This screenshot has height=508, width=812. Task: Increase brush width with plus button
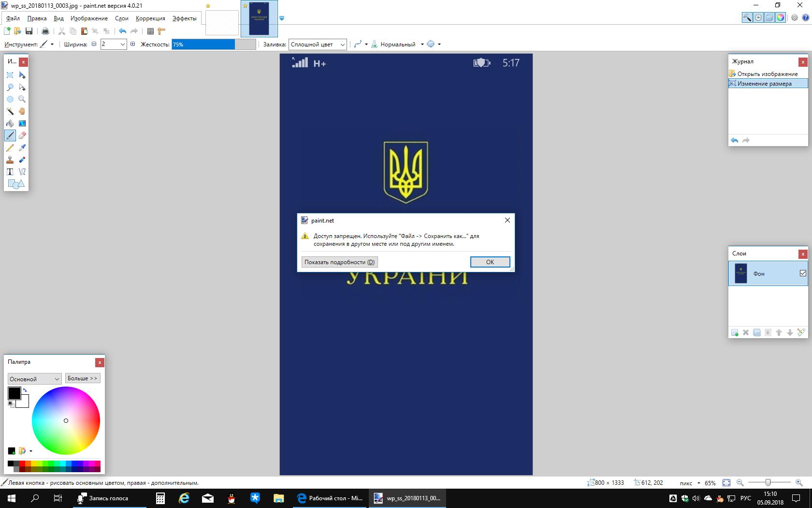[133, 44]
